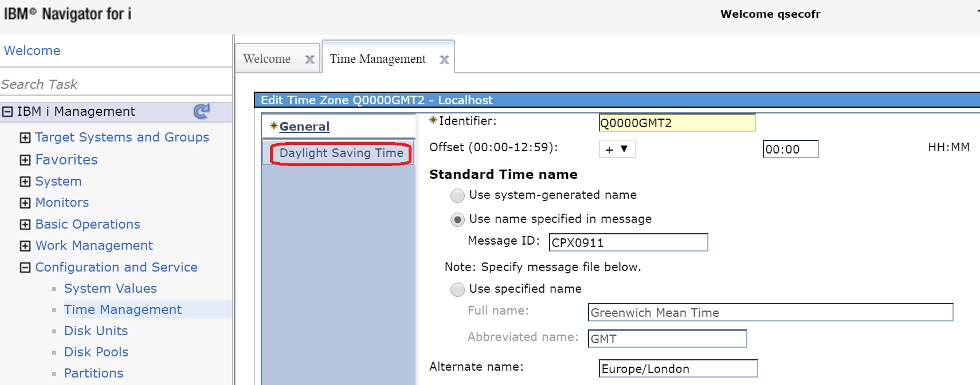Close the Welcome tab with its X icon
980x385 pixels.
coord(309,60)
